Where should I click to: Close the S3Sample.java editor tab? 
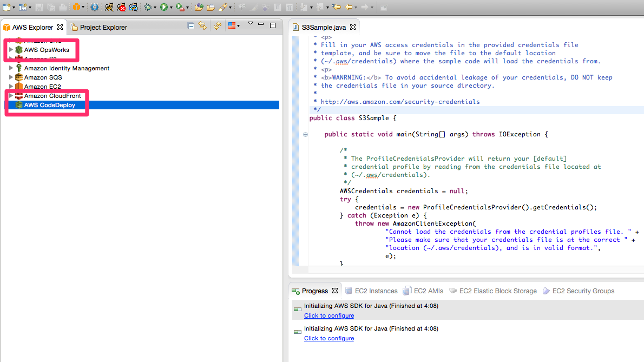click(x=353, y=27)
